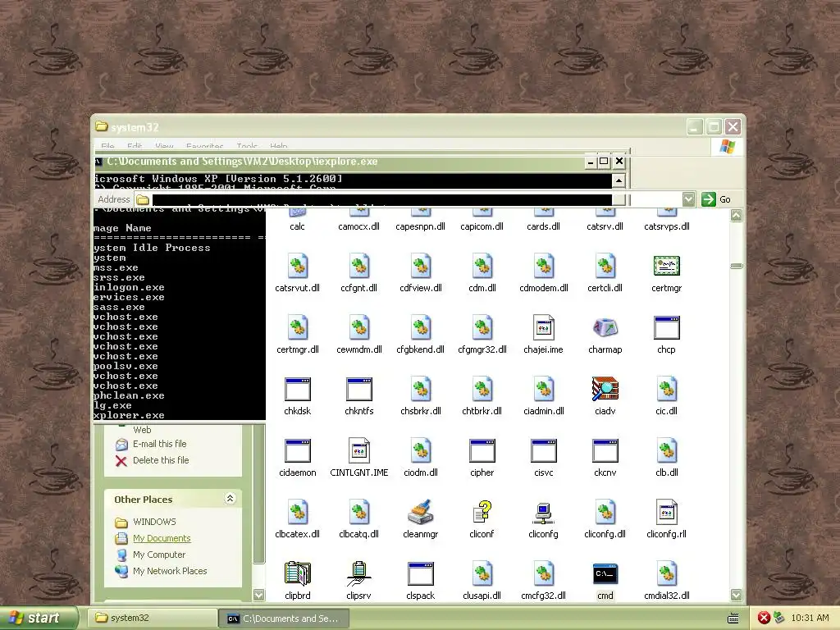The width and height of the screenshot is (840, 630).
Task: Select the cidaemon program icon
Action: click(x=297, y=451)
